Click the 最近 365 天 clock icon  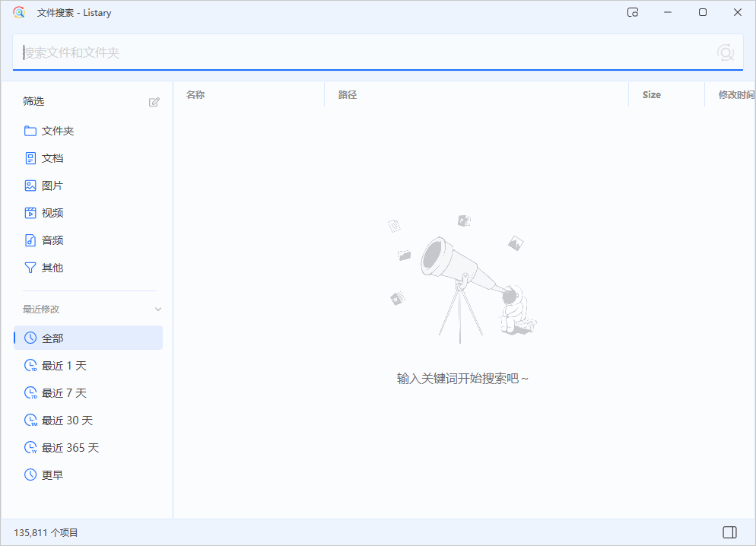pyautogui.click(x=30, y=448)
